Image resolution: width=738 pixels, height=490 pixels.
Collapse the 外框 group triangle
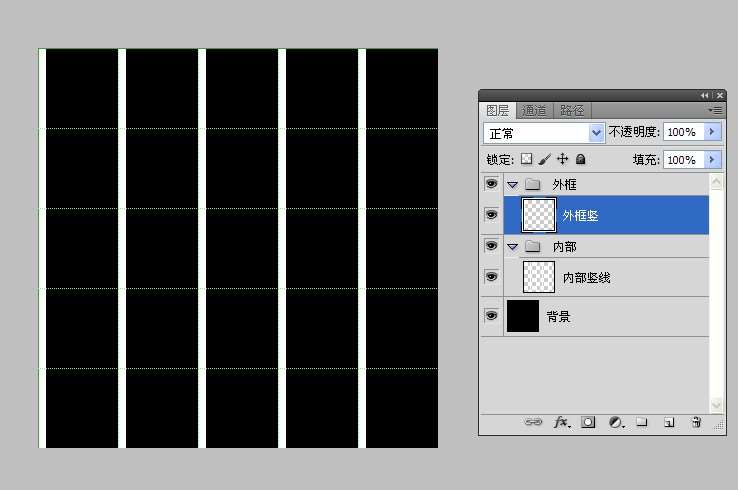coord(512,185)
